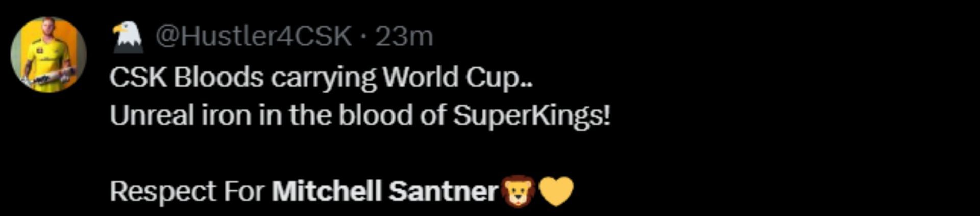This screenshot has width=980, height=216.
Task: Click the words 'Respect For'
Action: (x=187, y=191)
